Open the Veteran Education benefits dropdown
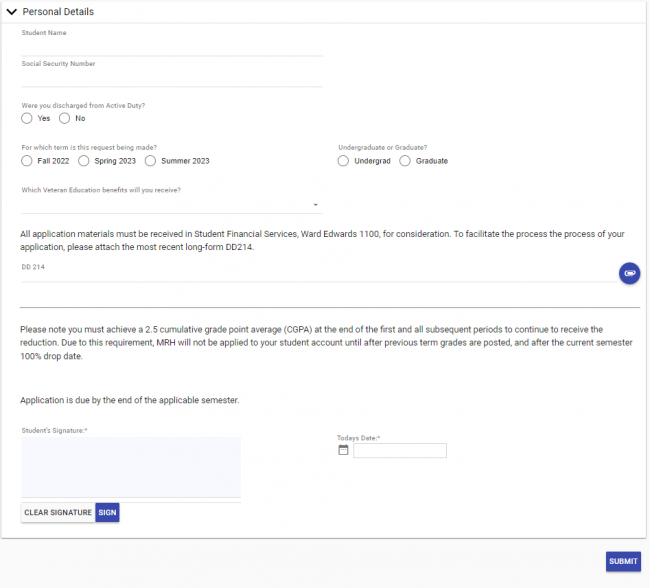This screenshot has width=650, height=588. 171,204
